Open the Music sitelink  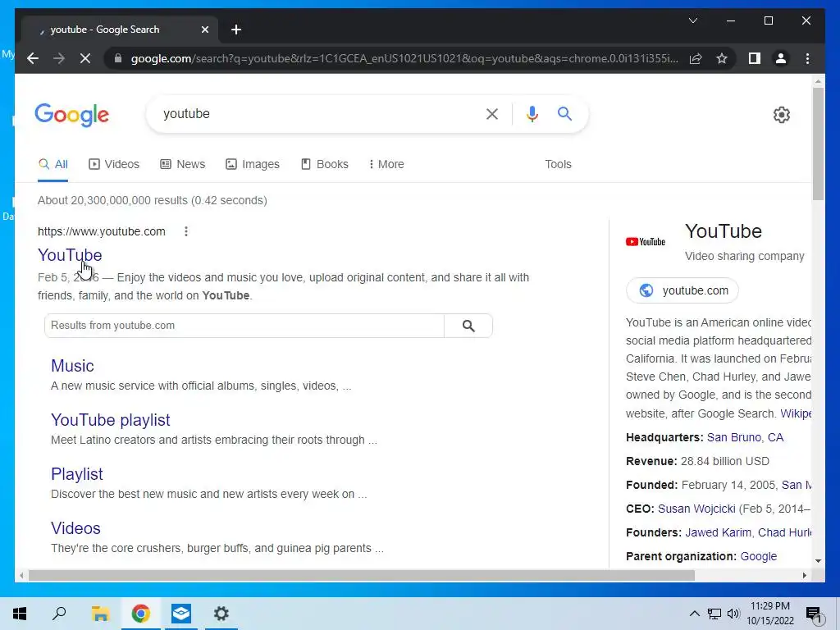[x=72, y=366]
